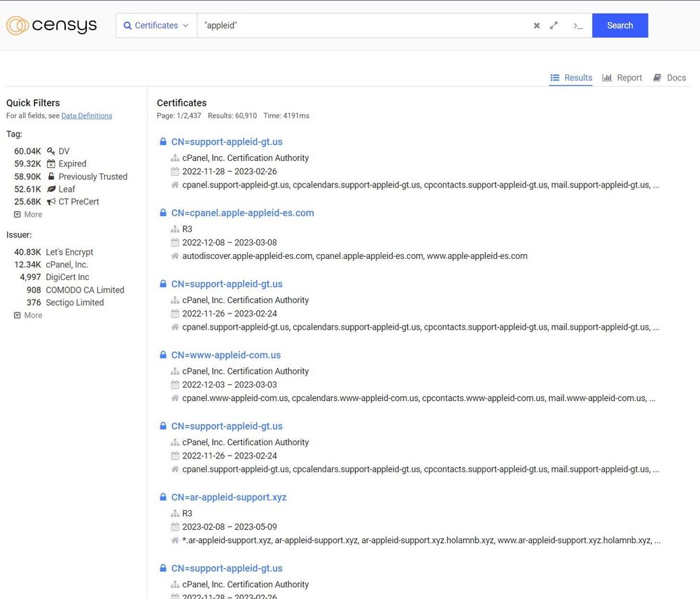Select date range '2022-12-03 – 2023-03-03'
This screenshot has height=599, width=700.
230,384
